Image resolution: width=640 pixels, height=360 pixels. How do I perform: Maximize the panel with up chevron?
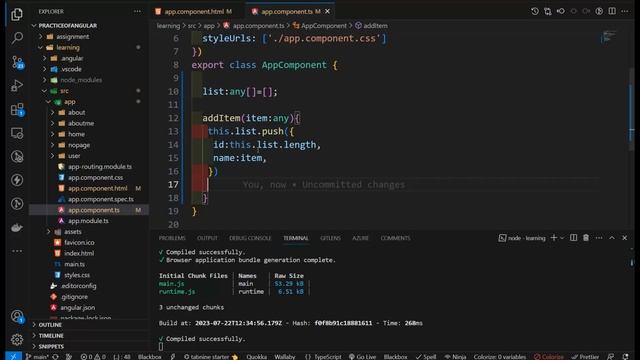pyautogui.click(x=612, y=238)
